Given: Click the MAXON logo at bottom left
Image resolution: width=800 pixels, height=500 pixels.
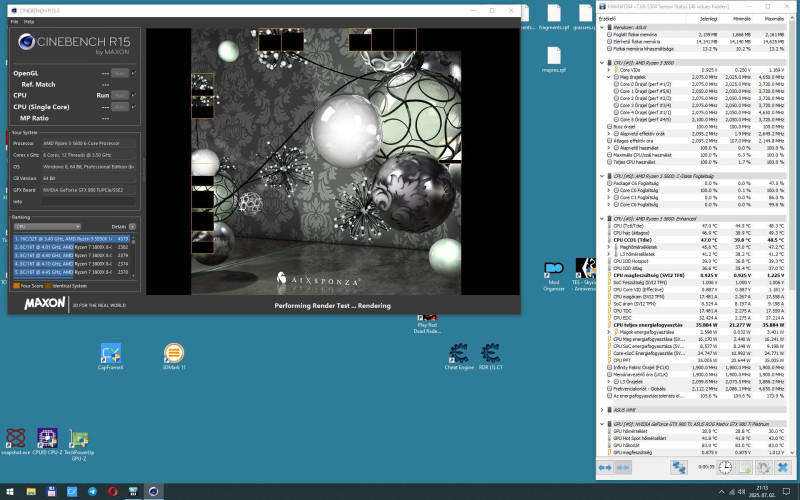Looking at the screenshot, I should coord(45,304).
